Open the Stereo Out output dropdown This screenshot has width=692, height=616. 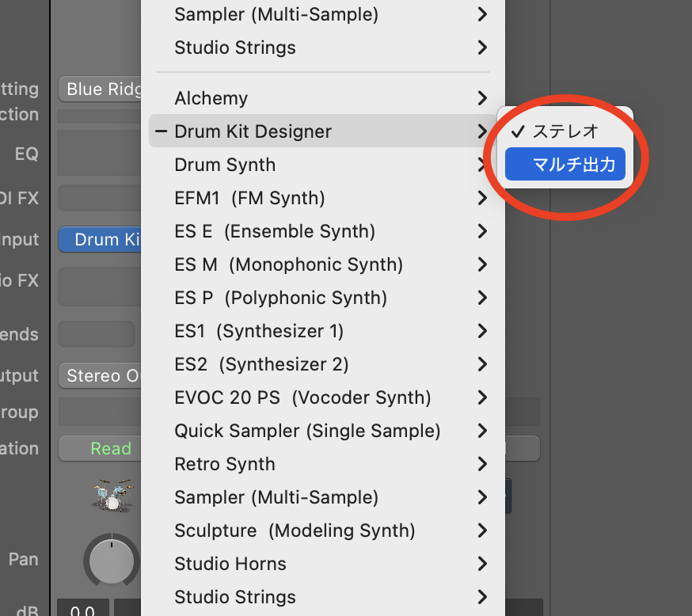pos(101,375)
